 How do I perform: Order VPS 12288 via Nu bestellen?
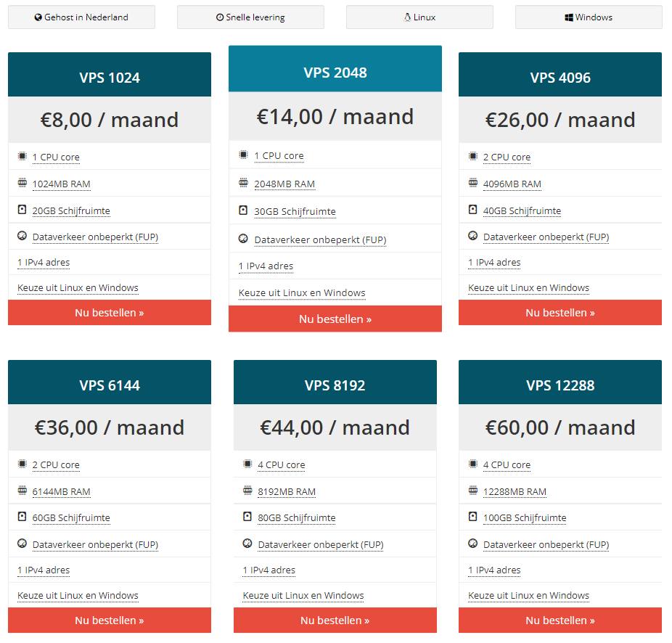pyautogui.click(x=560, y=621)
